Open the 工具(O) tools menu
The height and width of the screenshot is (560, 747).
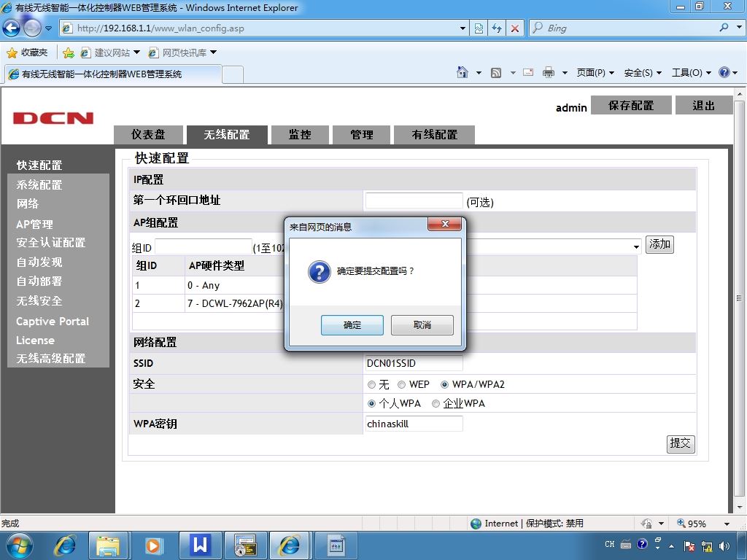(x=692, y=72)
